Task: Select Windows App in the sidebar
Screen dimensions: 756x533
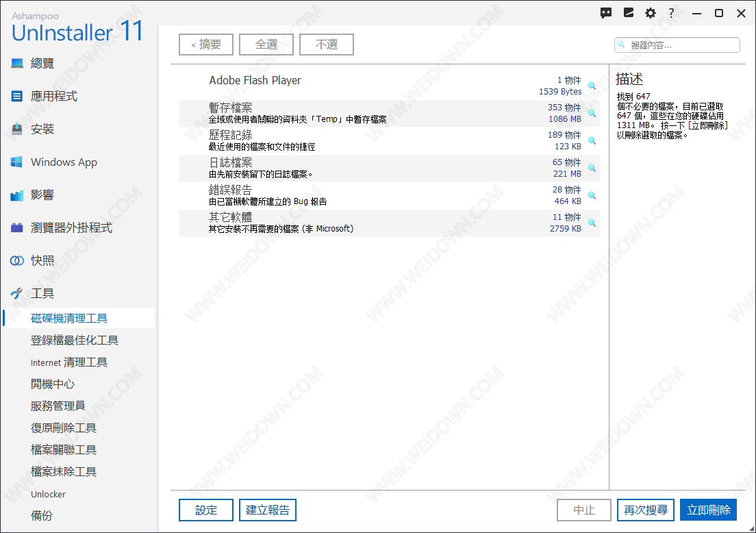Action: [x=64, y=162]
